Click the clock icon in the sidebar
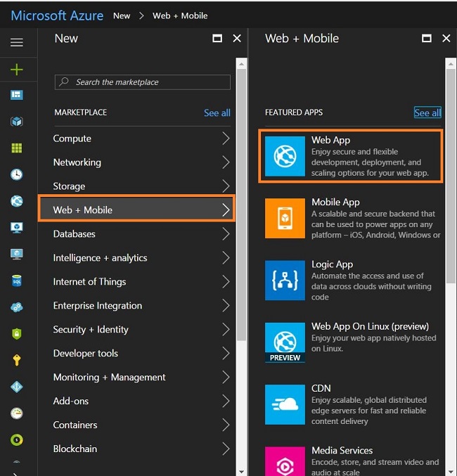The width and height of the screenshot is (457, 476). click(17, 174)
